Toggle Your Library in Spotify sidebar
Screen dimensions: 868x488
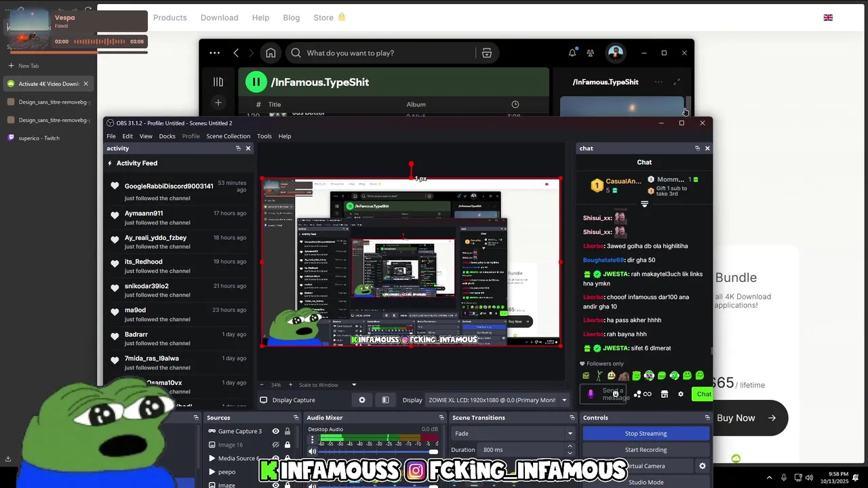pos(218,82)
